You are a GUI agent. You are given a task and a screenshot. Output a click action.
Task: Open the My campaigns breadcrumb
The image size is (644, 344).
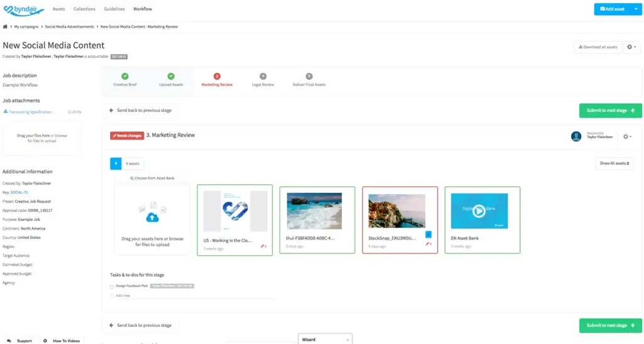pyautogui.click(x=26, y=26)
